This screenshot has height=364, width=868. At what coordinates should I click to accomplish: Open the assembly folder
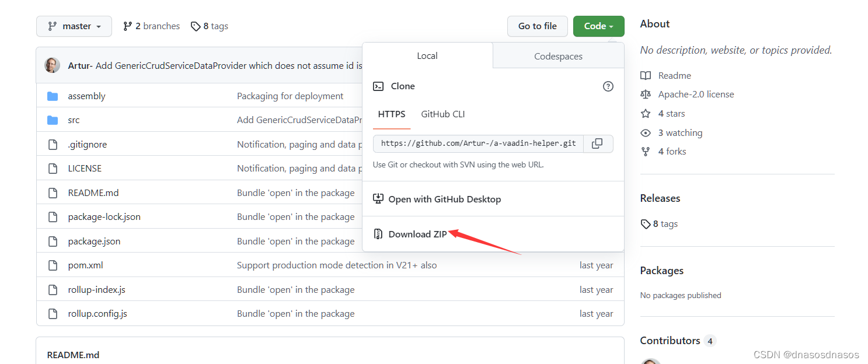click(86, 96)
